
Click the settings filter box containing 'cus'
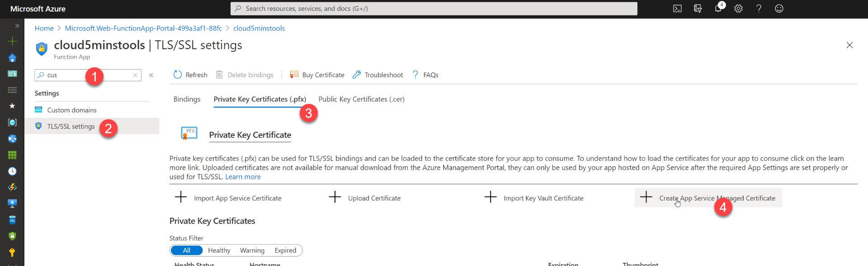(88, 75)
